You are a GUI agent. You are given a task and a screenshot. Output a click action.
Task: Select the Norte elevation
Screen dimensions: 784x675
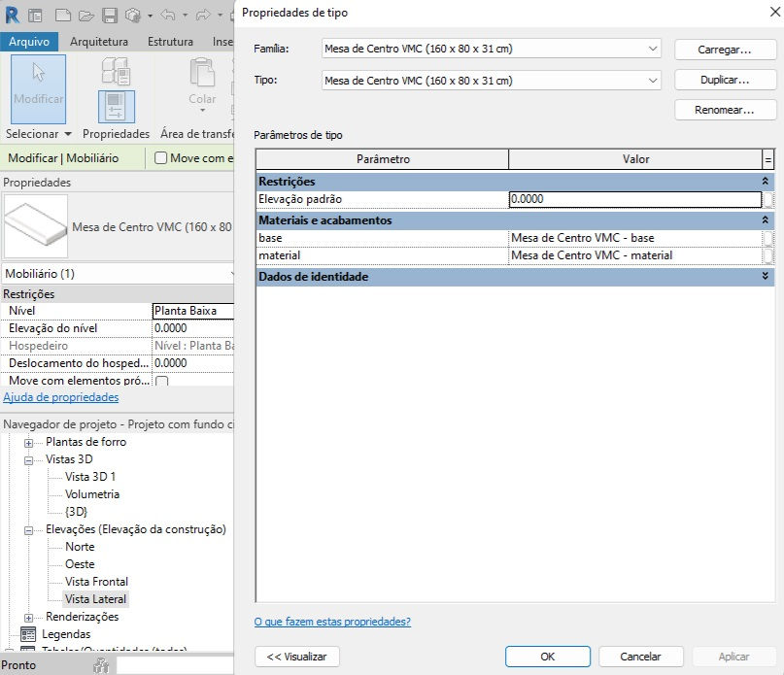click(x=80, y=547)
